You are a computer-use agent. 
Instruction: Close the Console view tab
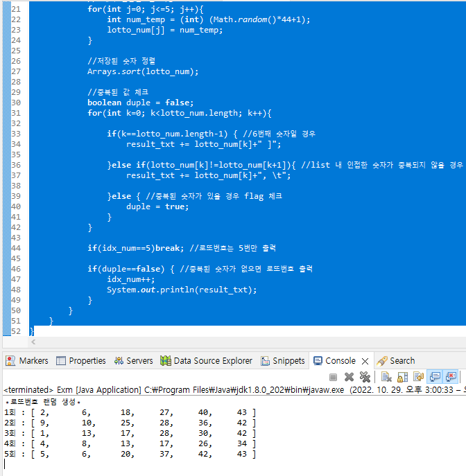pyautogui.click(x=365, y=361)
